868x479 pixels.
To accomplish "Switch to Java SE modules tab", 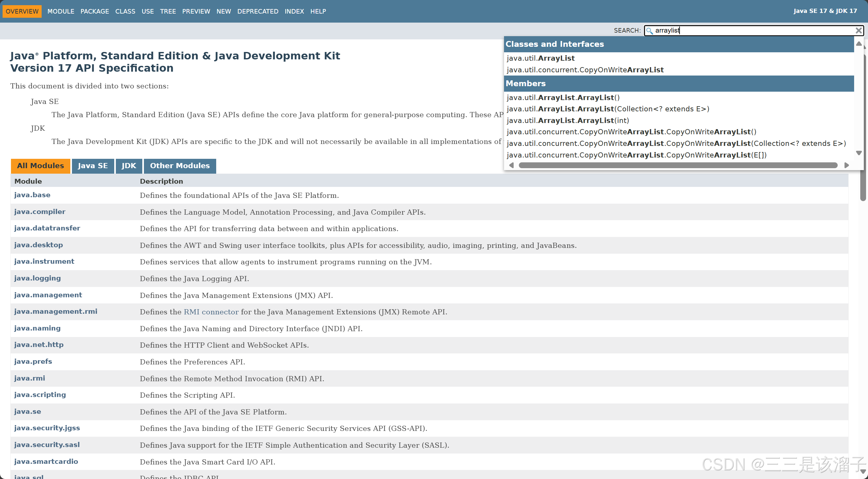I will click(x=93, y=166).
